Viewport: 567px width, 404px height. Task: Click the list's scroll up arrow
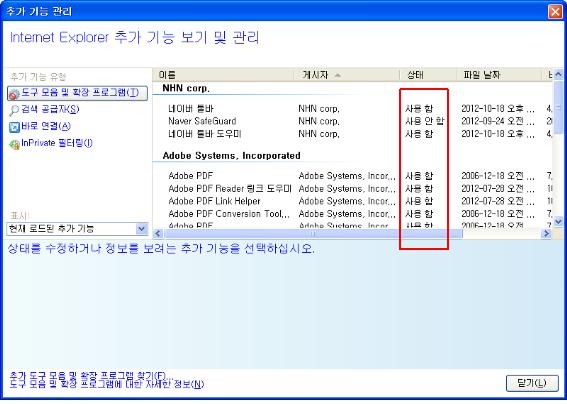tap(558, 75)
